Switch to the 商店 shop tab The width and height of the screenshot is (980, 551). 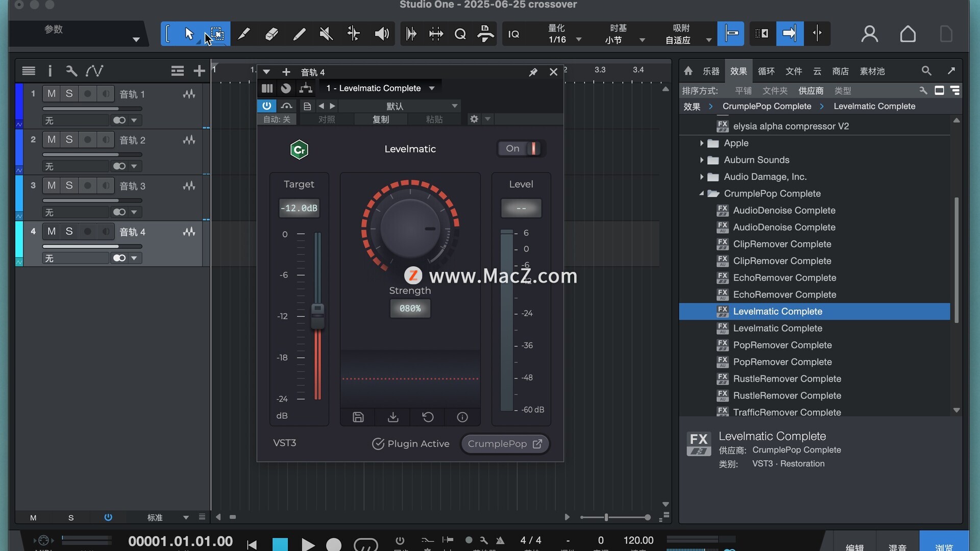click(x=841, y=71)
